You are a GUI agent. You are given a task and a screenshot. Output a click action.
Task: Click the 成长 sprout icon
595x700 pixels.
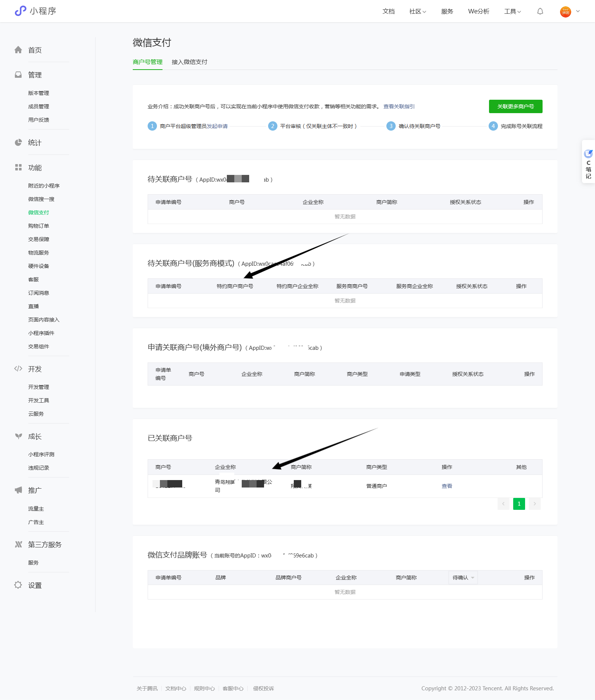pos(18,436)
